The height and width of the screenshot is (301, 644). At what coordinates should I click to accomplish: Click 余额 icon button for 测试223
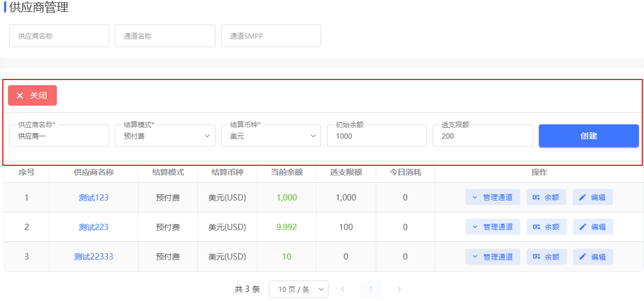pos(546,227)
